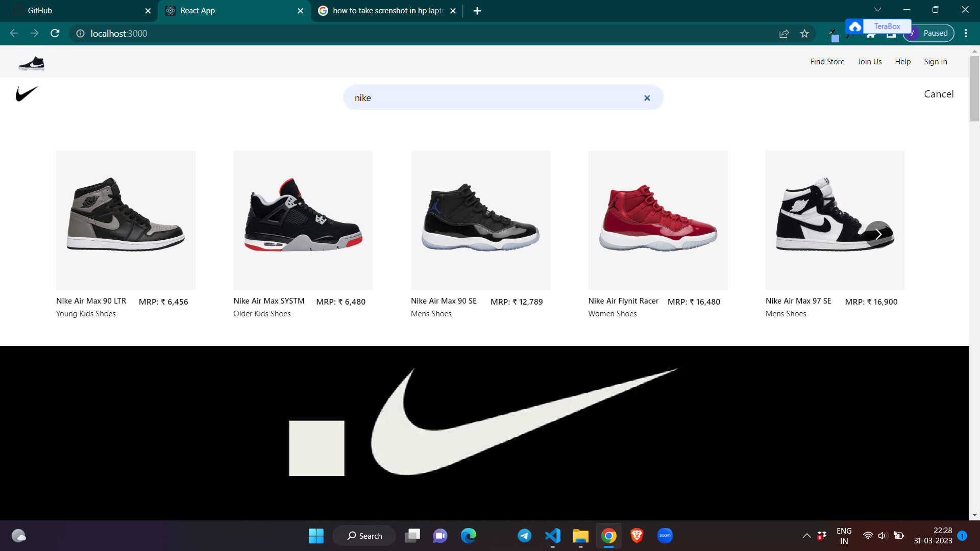The image size is (980, 551).
Task: Open the Nike Air Max SYSTM image
Action: (303, 220)
